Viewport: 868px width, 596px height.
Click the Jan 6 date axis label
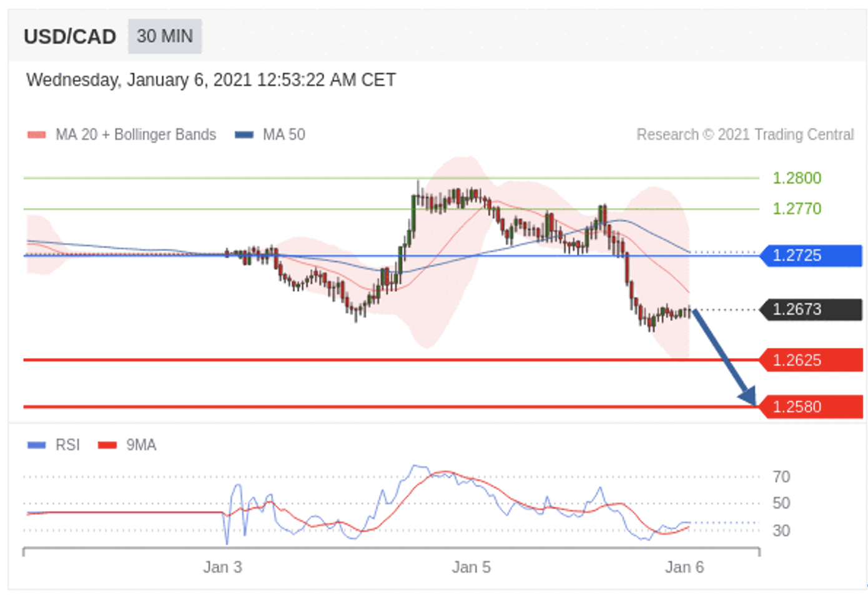click(684, 567)
